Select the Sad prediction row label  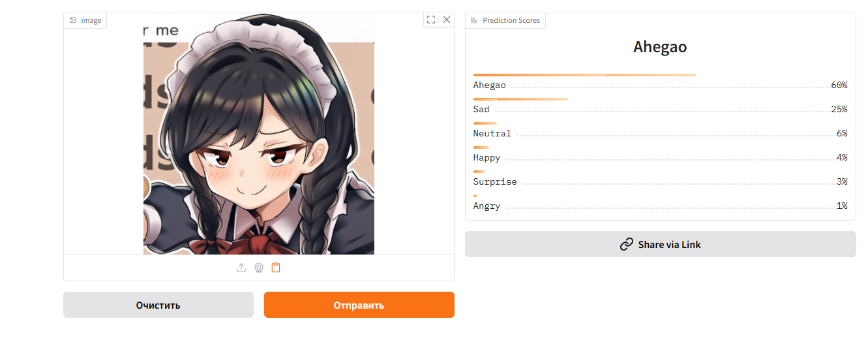click(481, 109)
